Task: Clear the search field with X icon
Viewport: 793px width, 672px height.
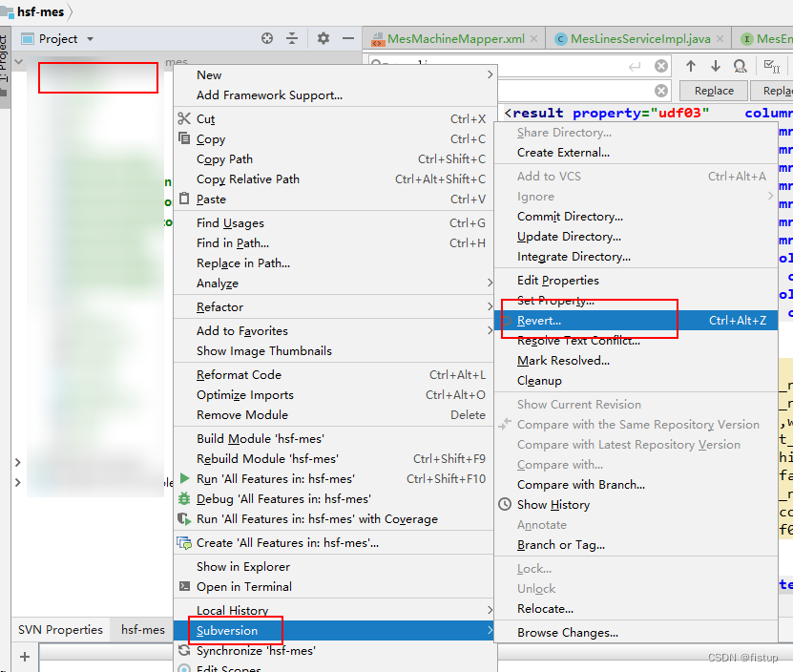Action: (661, 66)
